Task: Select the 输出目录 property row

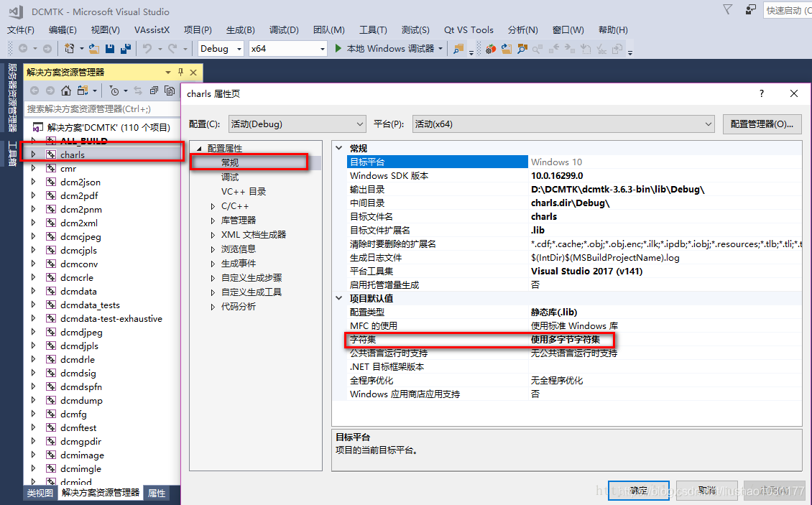Action: click(x=573, y=190)
